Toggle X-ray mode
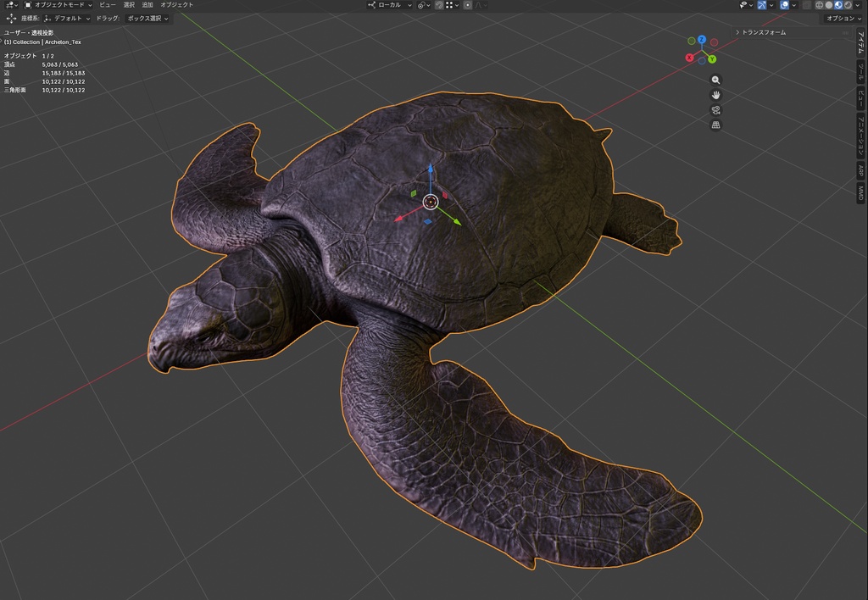The height and width of the screenshot is (600, 868). 806,5
